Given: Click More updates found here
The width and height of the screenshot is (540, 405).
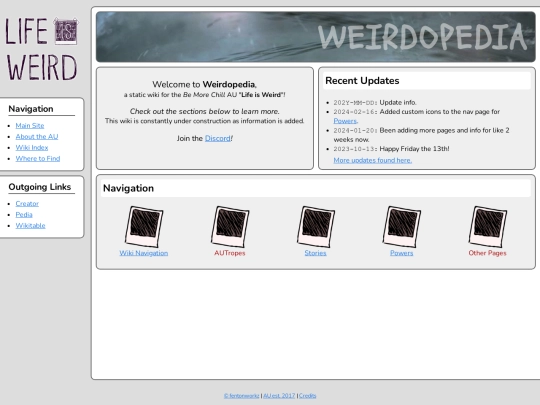Looking at the screenshot, I should 373,160.
